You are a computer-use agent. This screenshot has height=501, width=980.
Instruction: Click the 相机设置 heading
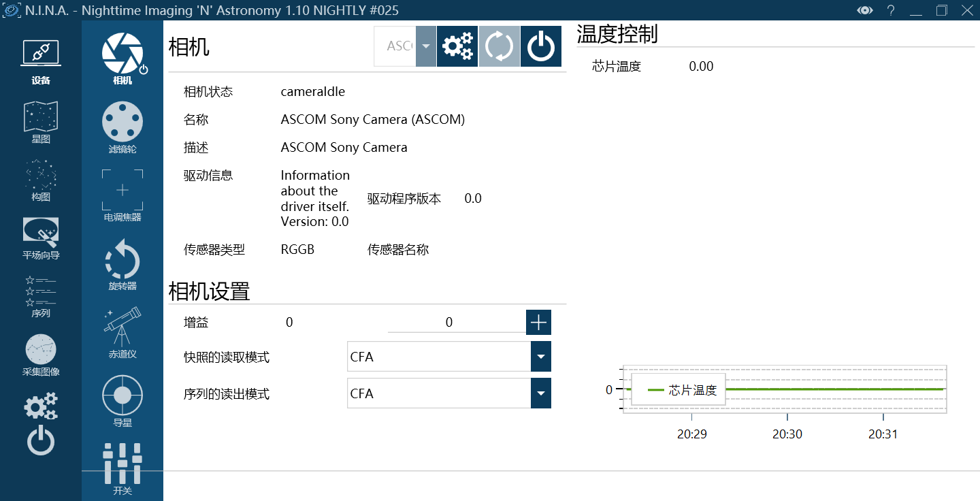pos(210,291)
